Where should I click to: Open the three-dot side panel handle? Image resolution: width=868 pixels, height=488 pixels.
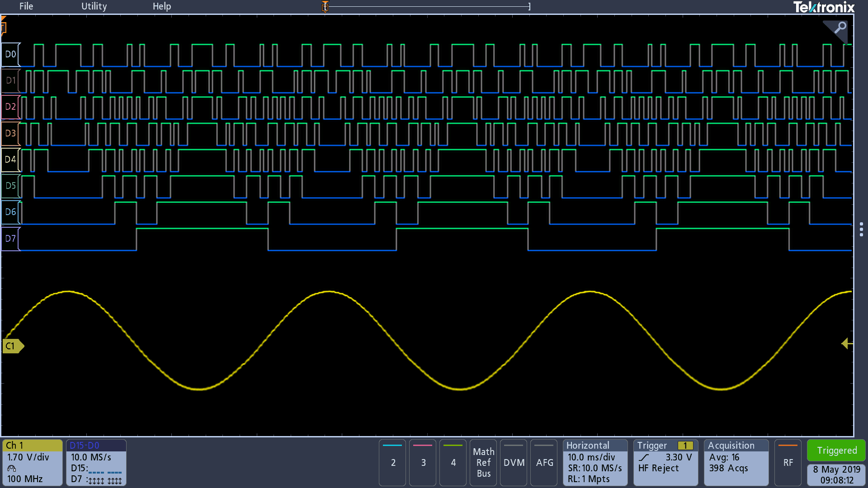coord(861,229)
